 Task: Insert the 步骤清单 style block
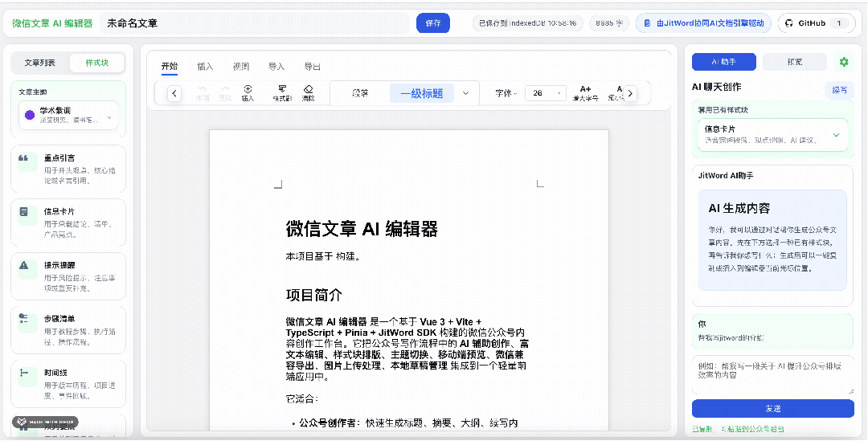point(68,330)
